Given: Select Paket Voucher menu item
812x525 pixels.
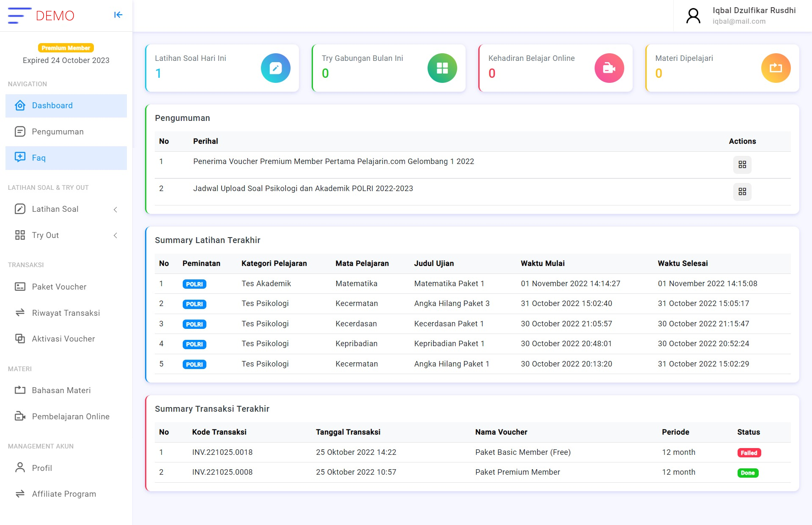Looking at the screenshot, I should [x=66, y=287].
